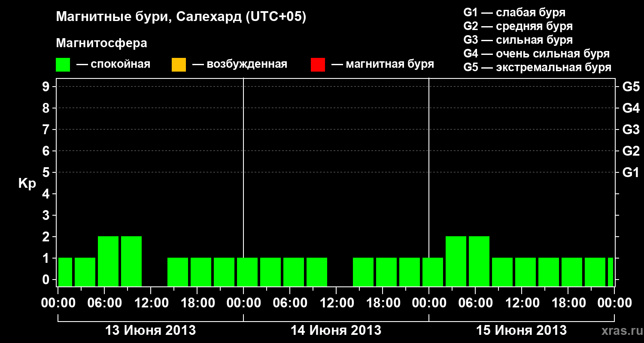Click the 'Kp' axis label

tap(27, 184)
